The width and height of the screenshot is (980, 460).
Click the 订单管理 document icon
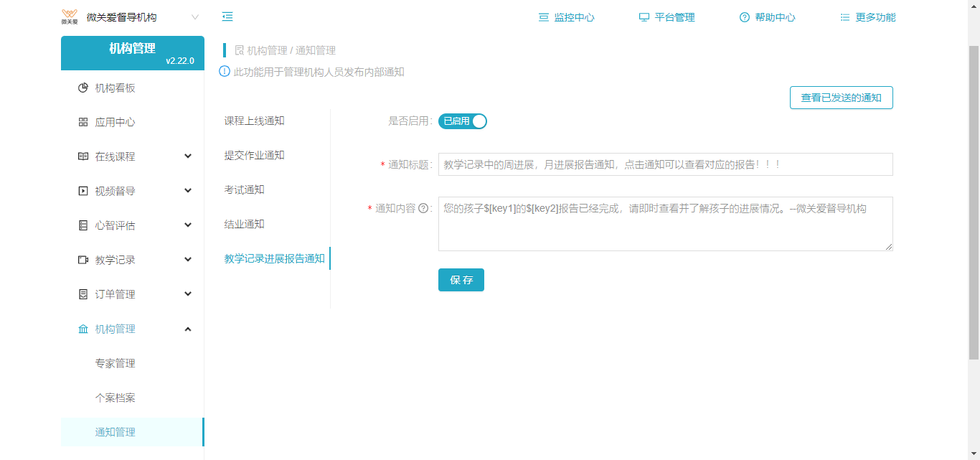83,294
